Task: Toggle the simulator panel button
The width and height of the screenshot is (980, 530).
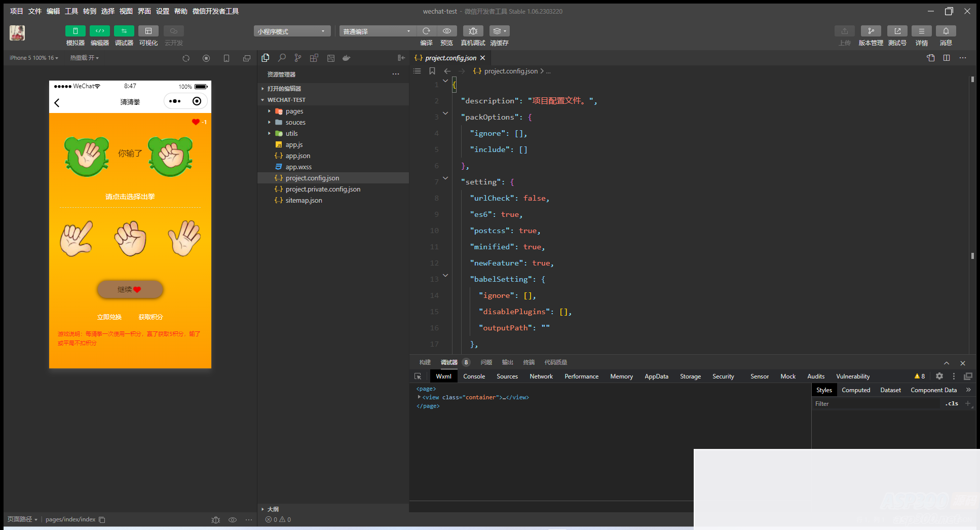Action: [75, 31]
